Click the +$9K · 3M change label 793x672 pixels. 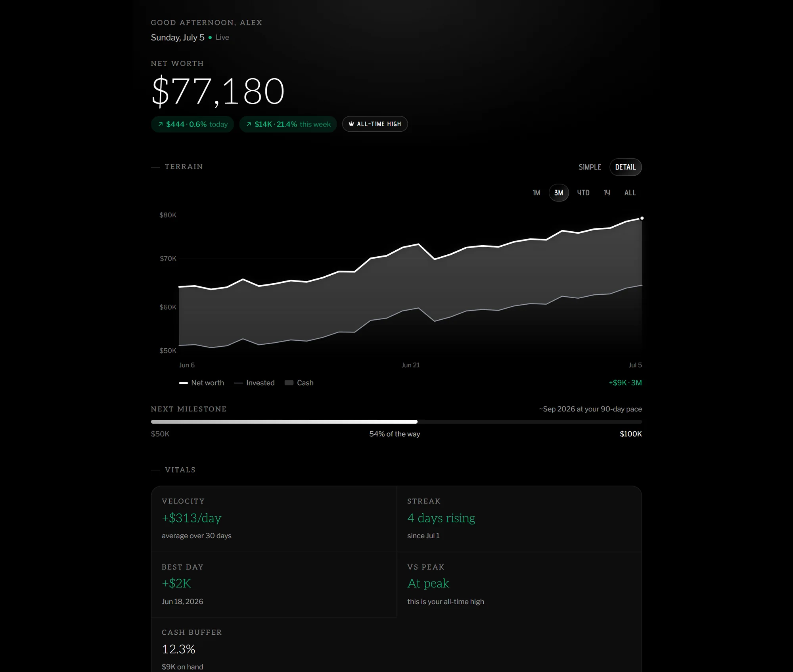[x=625, y=383]
